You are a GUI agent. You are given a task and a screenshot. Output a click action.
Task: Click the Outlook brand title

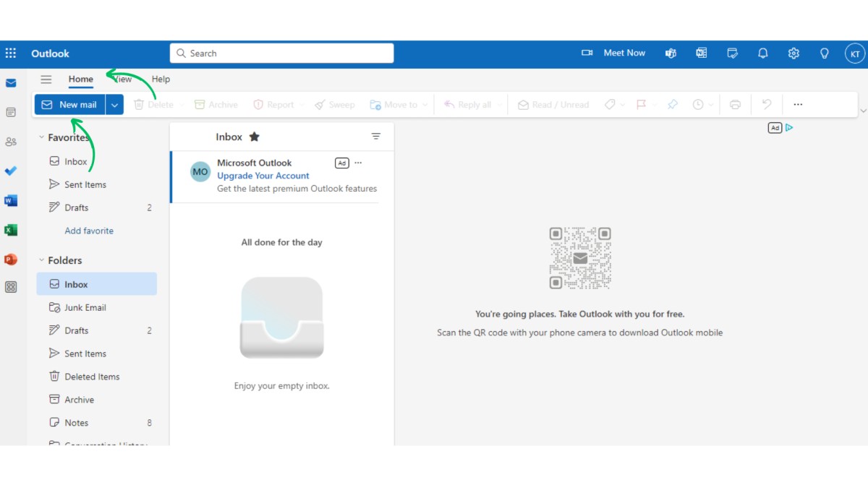click(x=50, y=53)
